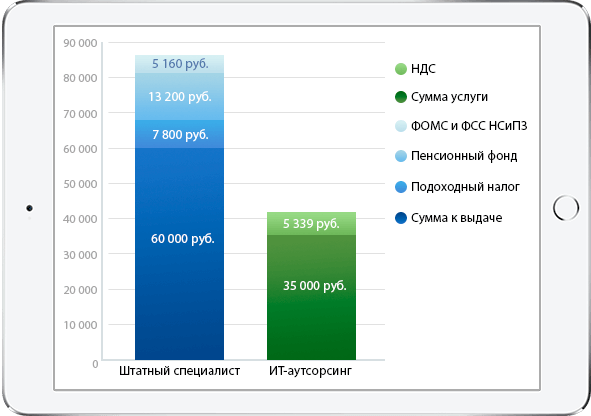The image size is (591, 416).
Task: Select the 35 000 руб. green segment
Action: click(x=311, y=297)
